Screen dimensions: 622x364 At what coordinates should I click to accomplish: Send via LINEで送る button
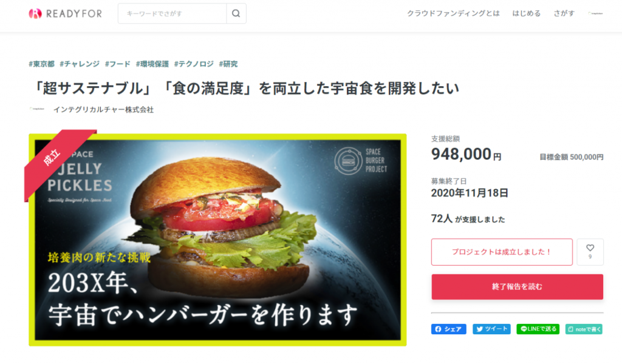[x=538, y=329]
